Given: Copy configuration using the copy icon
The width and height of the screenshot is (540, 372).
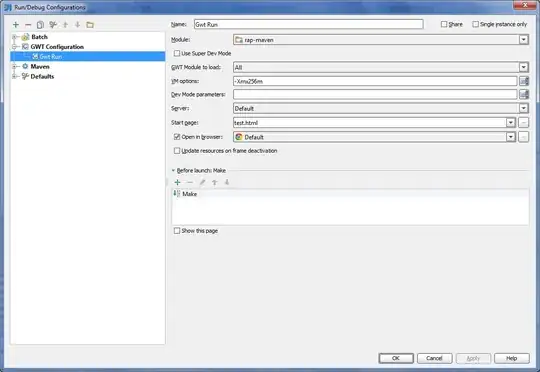Looking at the screenshot, I should [40, 24].
